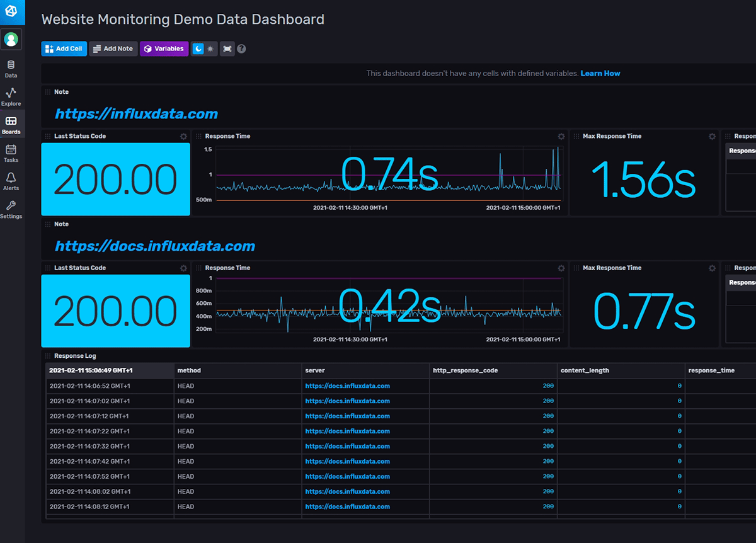Viewport: 756px width, 543px height.
Task: Enable the dark moon theme
Action: tap(198, 49)
